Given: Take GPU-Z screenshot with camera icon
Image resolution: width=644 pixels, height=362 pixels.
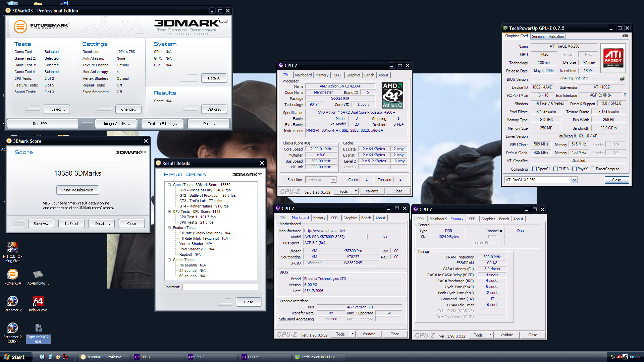Looking at the screenshot, I should click(x=625, y=36).
